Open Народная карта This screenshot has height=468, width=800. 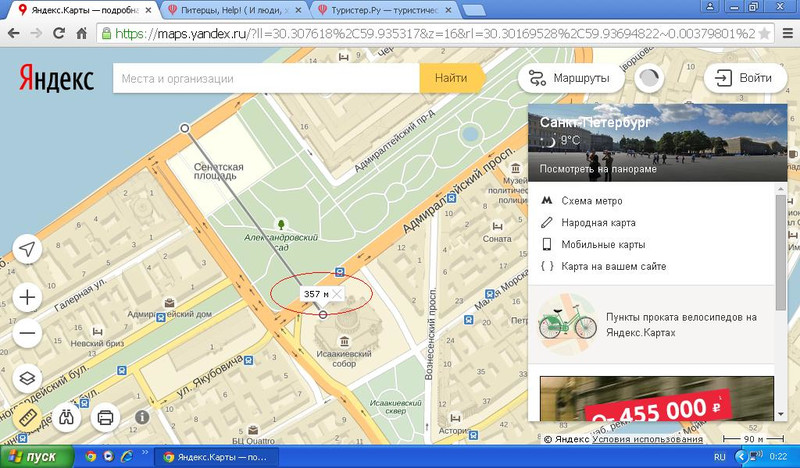(x=598, y=223)
